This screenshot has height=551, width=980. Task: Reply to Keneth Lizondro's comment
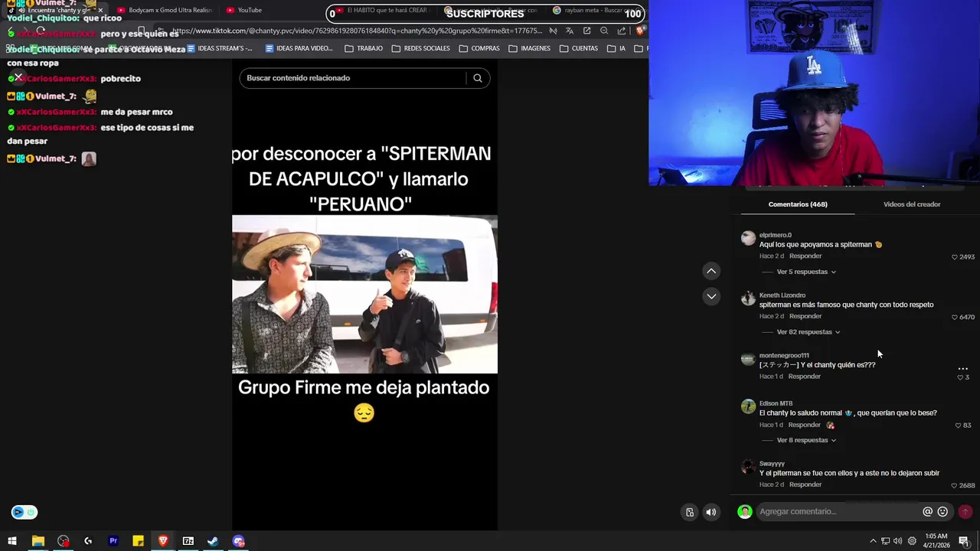tap(805, 316)
